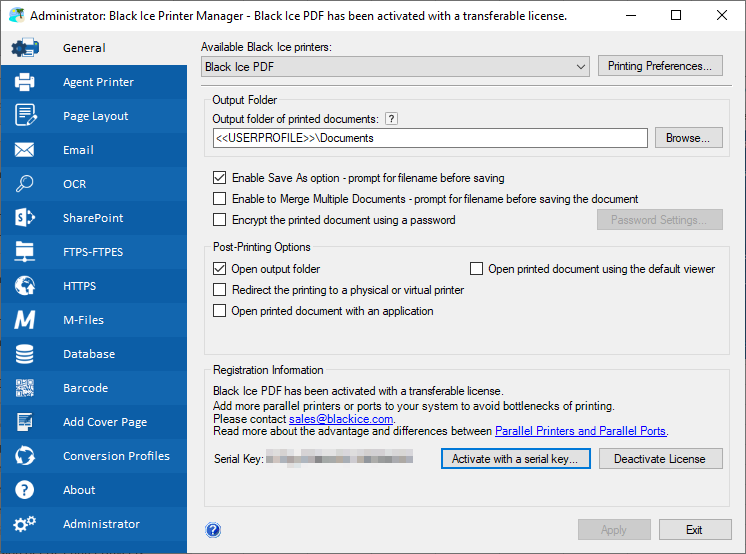
Task: Expand the Available Black Ice printers dropdown
Action: point(582,67)
